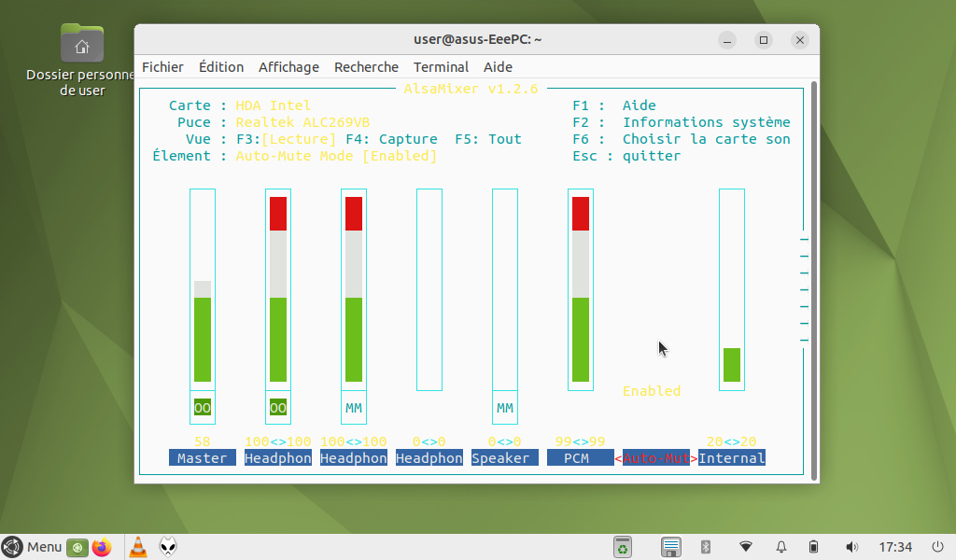Select the PCM channel label
956x560 pixels.
pyautogui.click(x=581, y=458)
